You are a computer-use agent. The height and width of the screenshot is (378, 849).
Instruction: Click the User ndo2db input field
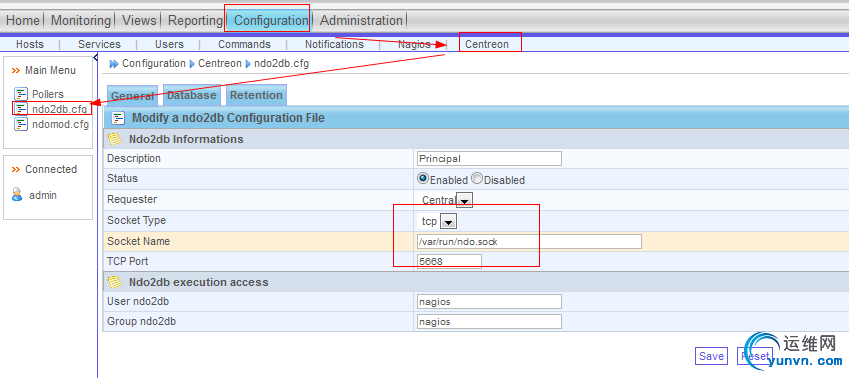point(489,302)
